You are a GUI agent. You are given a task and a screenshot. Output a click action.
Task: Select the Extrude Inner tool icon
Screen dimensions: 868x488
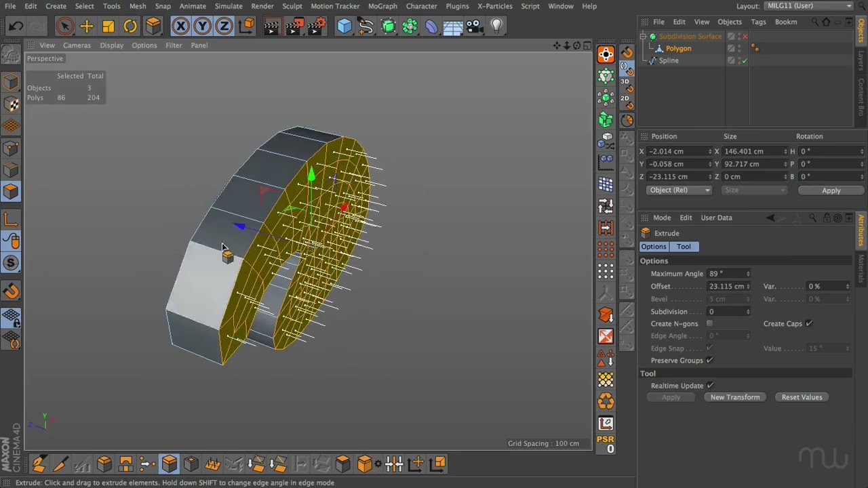pos(191,464)
